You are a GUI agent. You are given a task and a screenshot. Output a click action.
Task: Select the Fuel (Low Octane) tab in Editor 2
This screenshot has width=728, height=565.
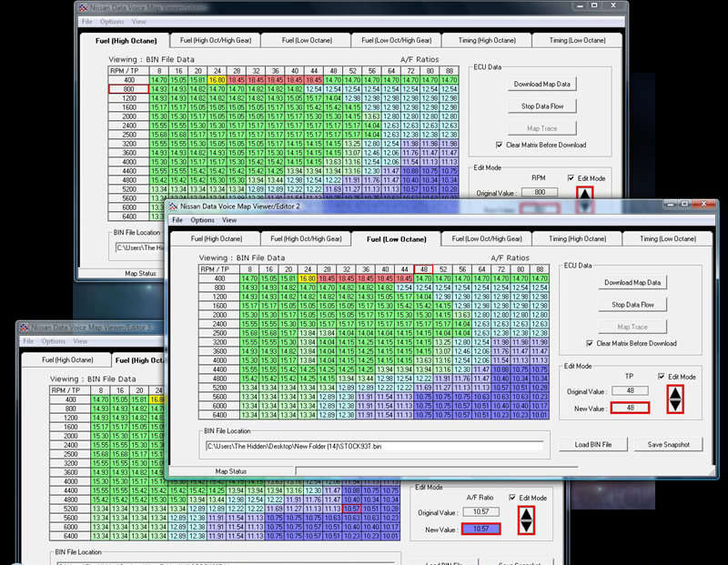coord(396,238)
